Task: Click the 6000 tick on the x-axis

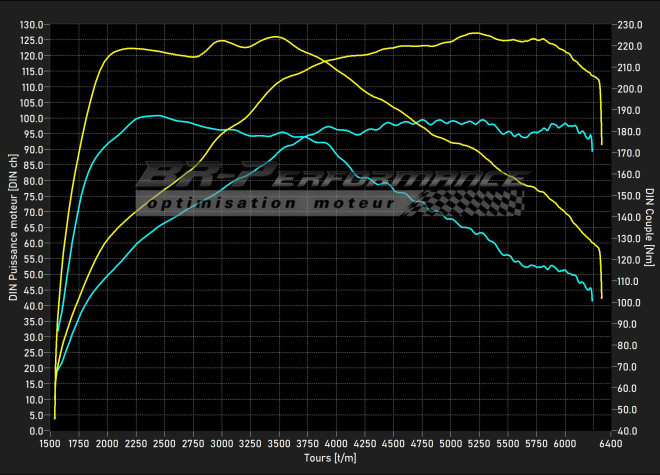Action: pyautogui.click(x=566, y=441)
